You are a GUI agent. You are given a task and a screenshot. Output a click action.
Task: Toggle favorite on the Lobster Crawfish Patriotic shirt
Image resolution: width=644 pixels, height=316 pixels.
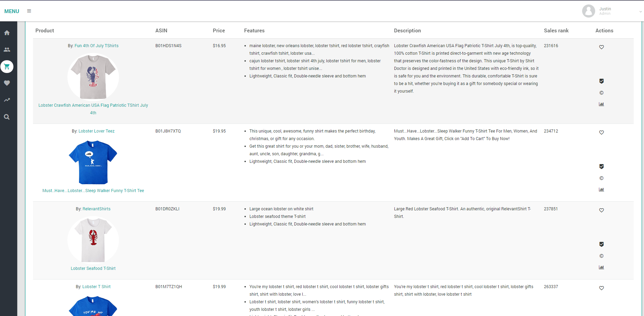[601, 47]
